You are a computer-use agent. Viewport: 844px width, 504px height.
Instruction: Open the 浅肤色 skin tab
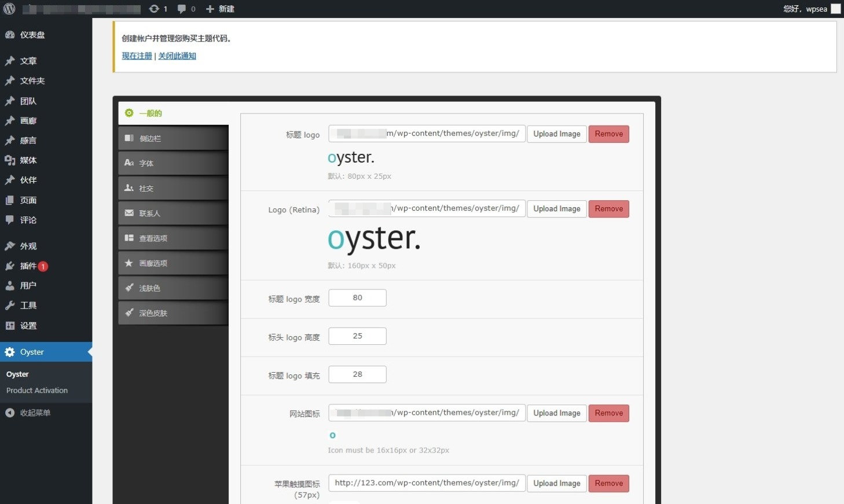[173, 288]
